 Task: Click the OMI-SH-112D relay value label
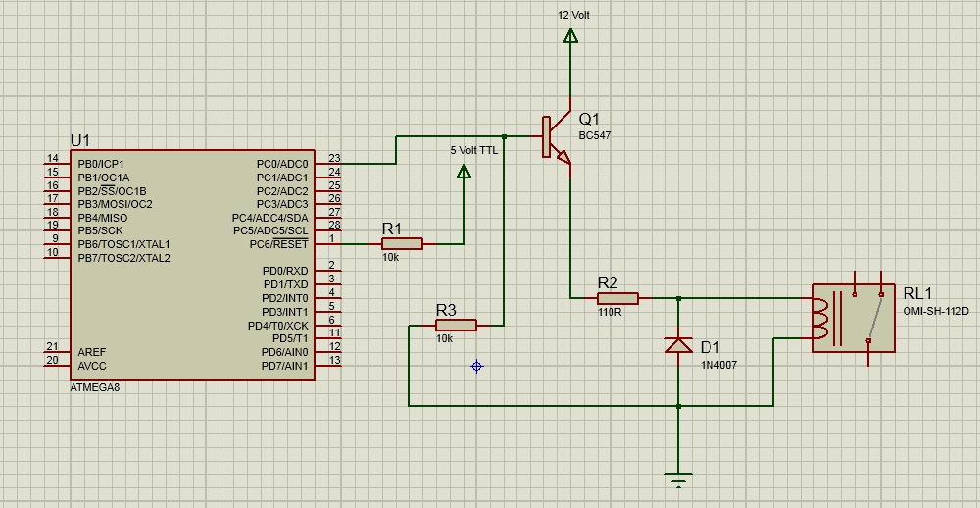[x=935, y=311]
